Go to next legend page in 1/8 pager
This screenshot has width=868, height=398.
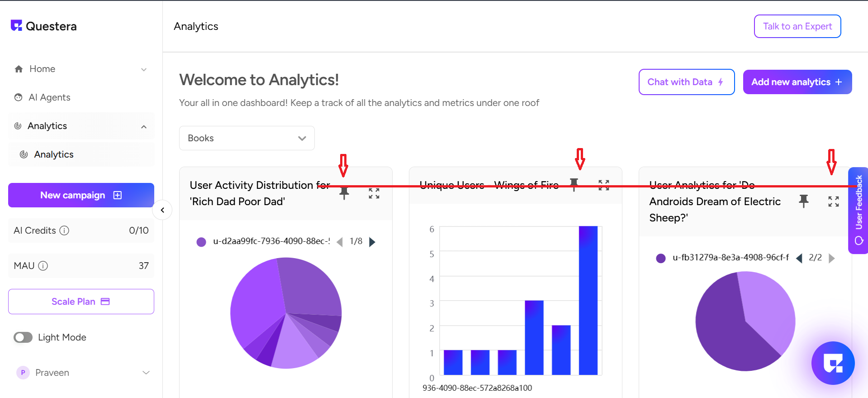coord(372,242)
